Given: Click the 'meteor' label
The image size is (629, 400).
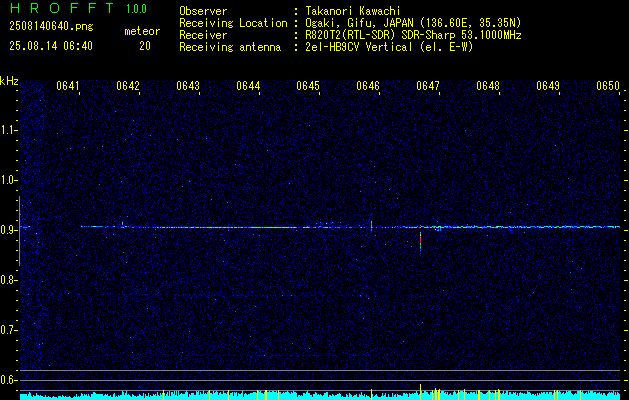Looking at the screenshot, I should point(142,31).
